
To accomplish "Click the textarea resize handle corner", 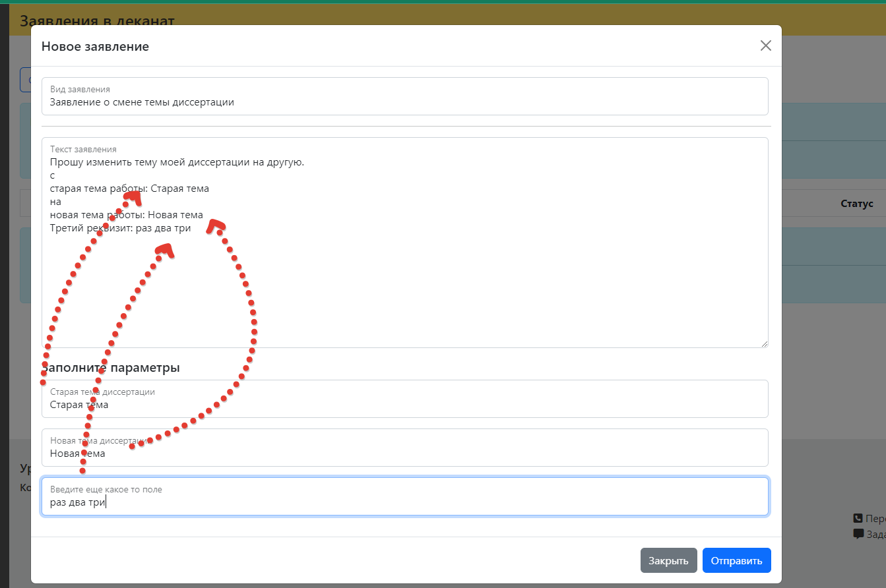I will 765,343.
